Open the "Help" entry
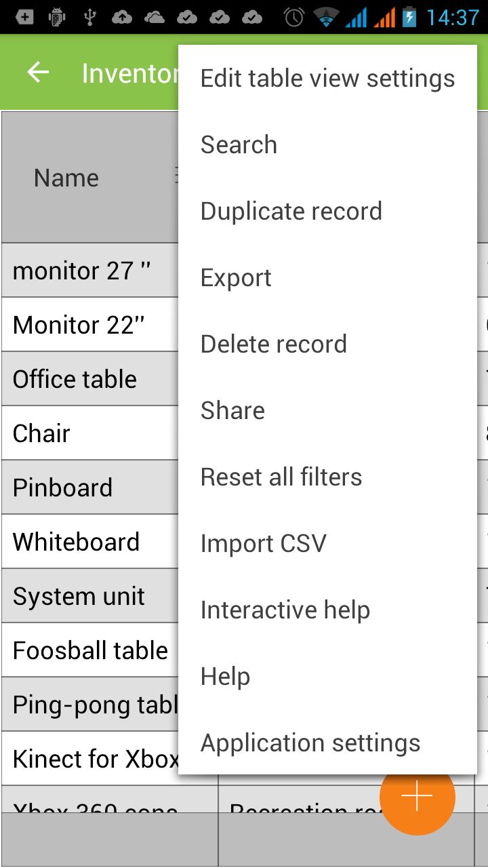Image resolution: width=488 pixels, height=868 pixels. [225, 675]
